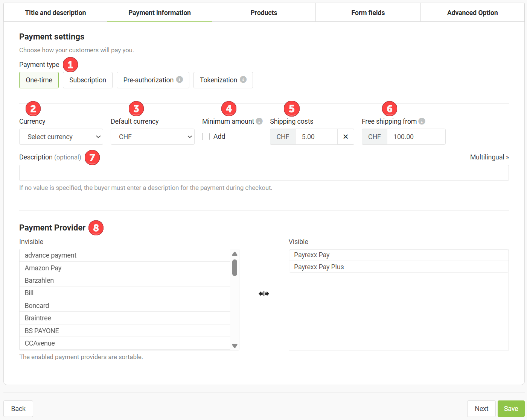
Task: Open the Select currency dropdown
Action: [61, 137]
